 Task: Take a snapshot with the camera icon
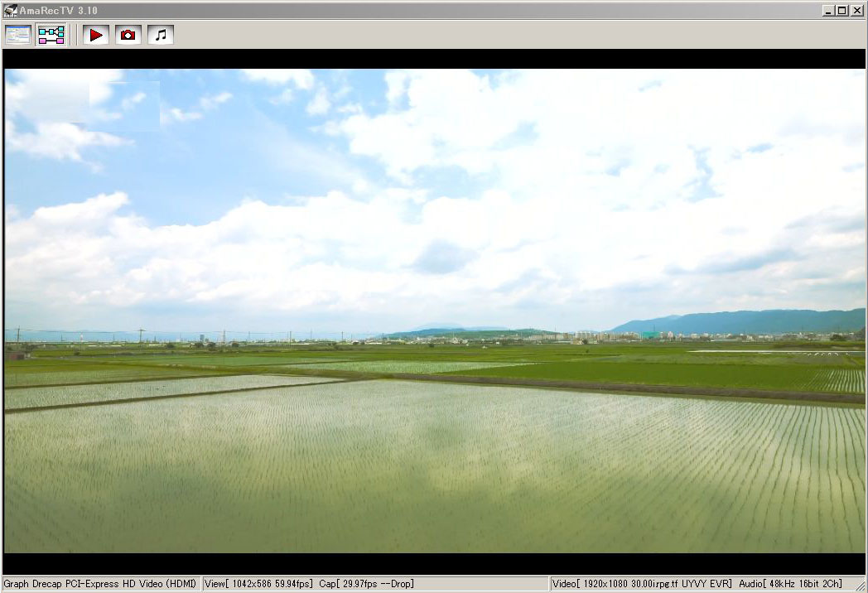(x=128, y=35)
